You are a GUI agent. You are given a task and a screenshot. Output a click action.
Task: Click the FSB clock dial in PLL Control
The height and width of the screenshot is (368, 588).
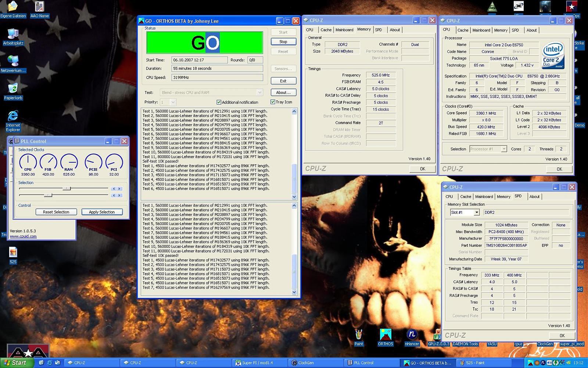[48, 162]
